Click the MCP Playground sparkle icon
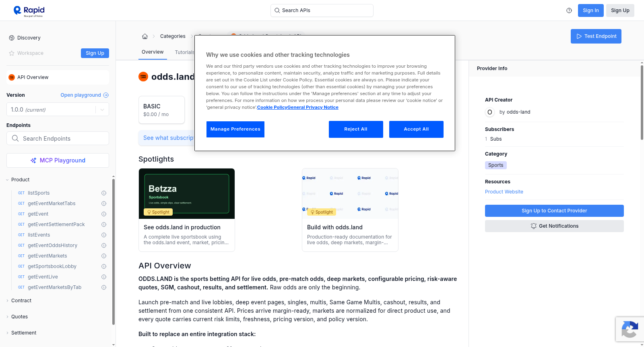 coord(33,160)
